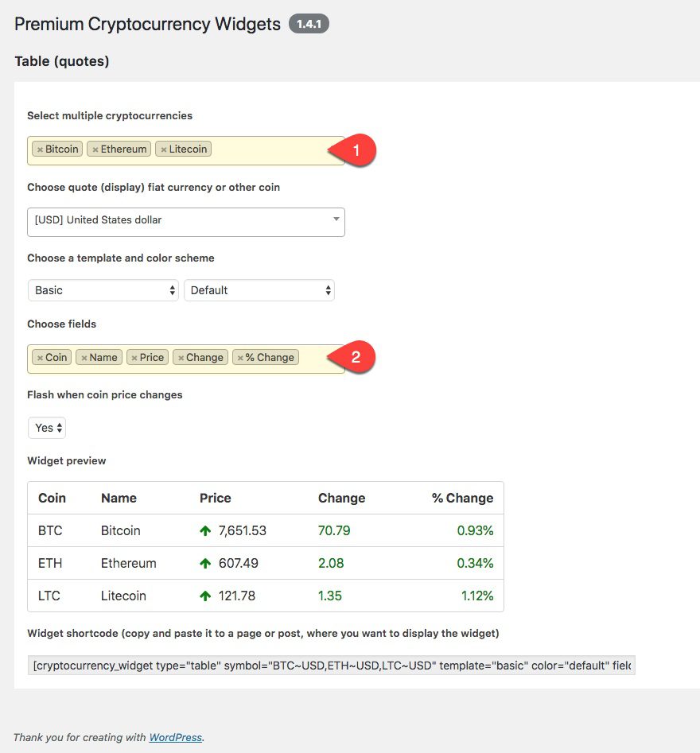Remove the Ethereum tag with its x icon
Screen dimensions: 700x753
click(x=95, y=149)
